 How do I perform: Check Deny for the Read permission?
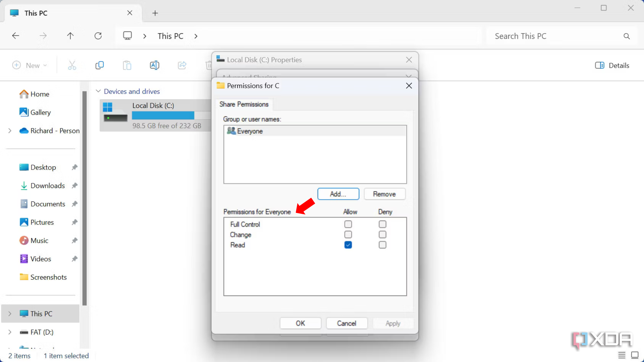(382, 245)
